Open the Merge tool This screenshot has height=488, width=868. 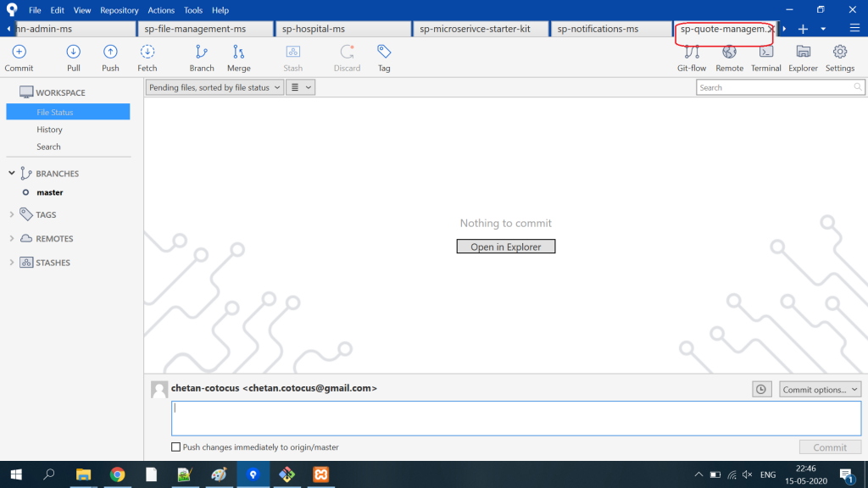point(238,52)
